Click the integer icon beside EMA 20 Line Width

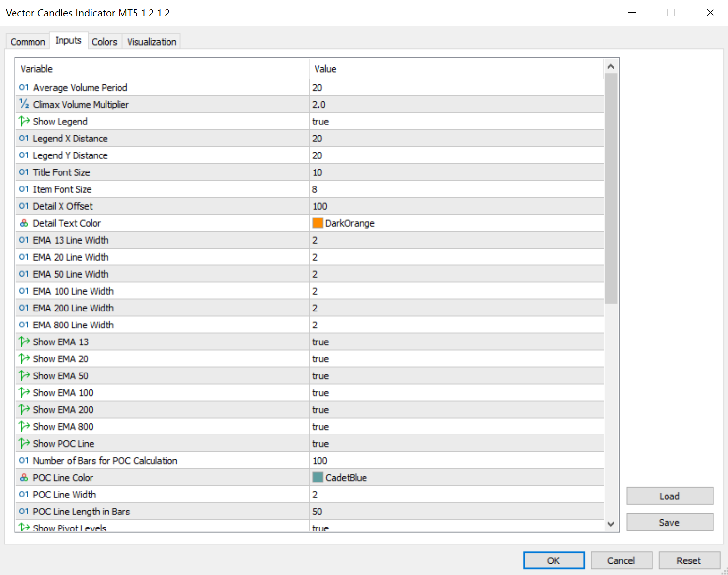click(x=24, y=257)
